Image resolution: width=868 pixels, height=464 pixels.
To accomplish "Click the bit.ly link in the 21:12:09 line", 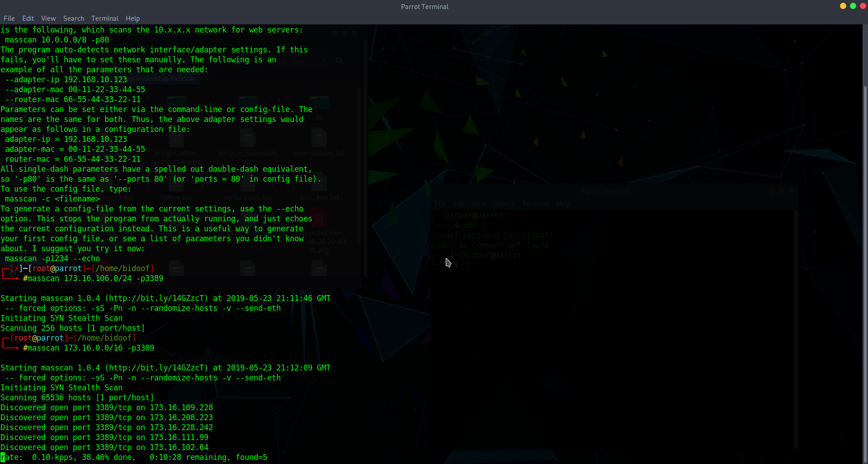I will pos(156,368).
